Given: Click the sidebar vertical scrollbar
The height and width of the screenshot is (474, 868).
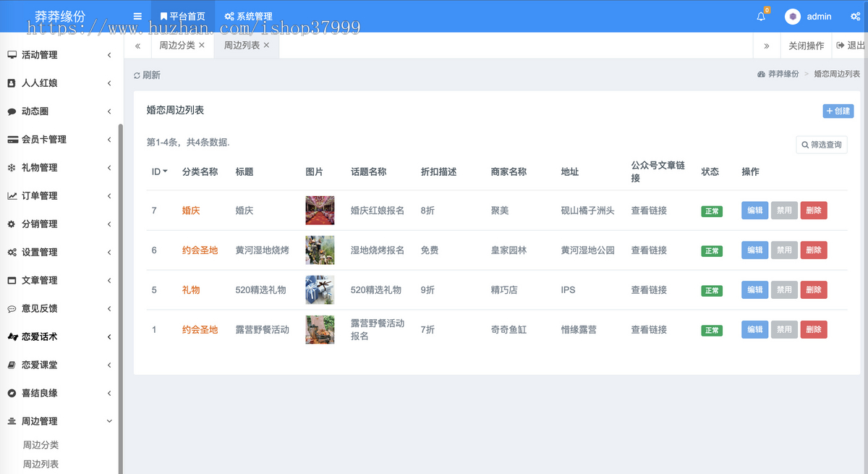Looking at the screenshot, I should click(x=120, y=298).
